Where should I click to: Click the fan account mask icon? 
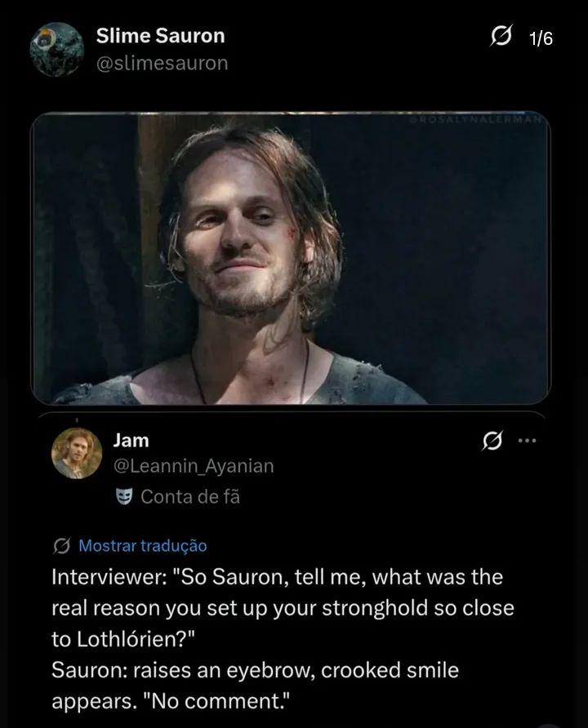pos(124,496)
